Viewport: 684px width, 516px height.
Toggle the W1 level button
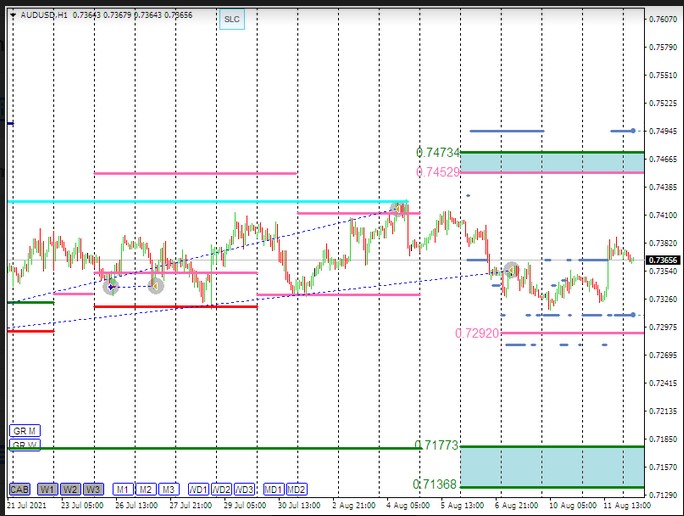point(47,489)
